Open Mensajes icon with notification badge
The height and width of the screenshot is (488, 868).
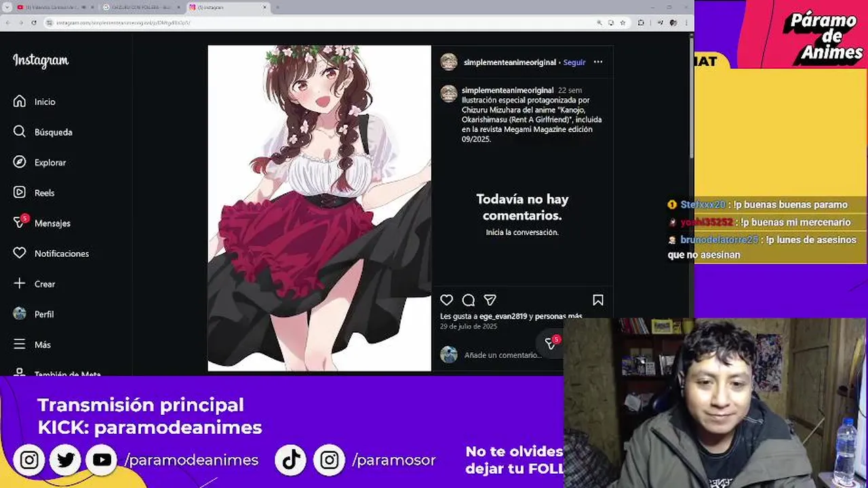[20, 222]
